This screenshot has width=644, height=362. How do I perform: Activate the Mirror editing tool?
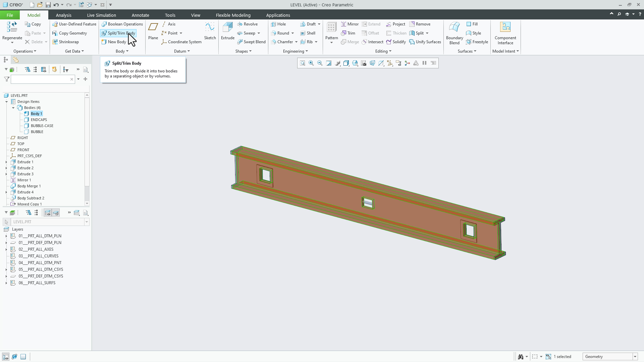click(x=350, y=24)
